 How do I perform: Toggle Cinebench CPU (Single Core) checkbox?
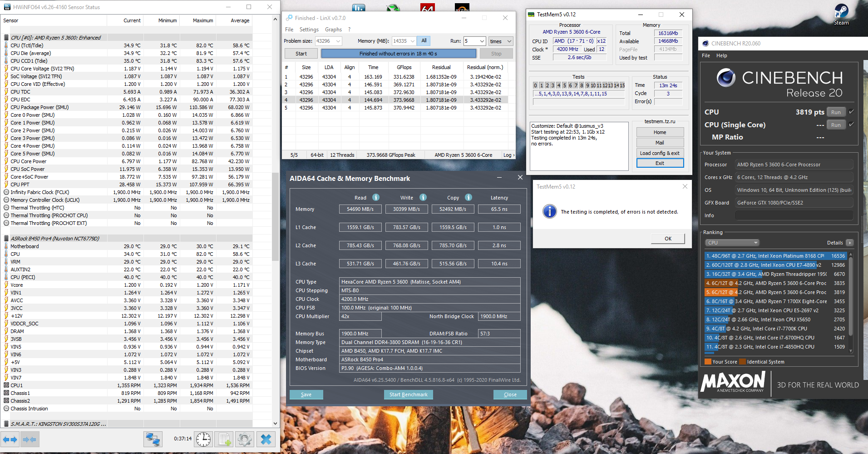tap(851, 125)
